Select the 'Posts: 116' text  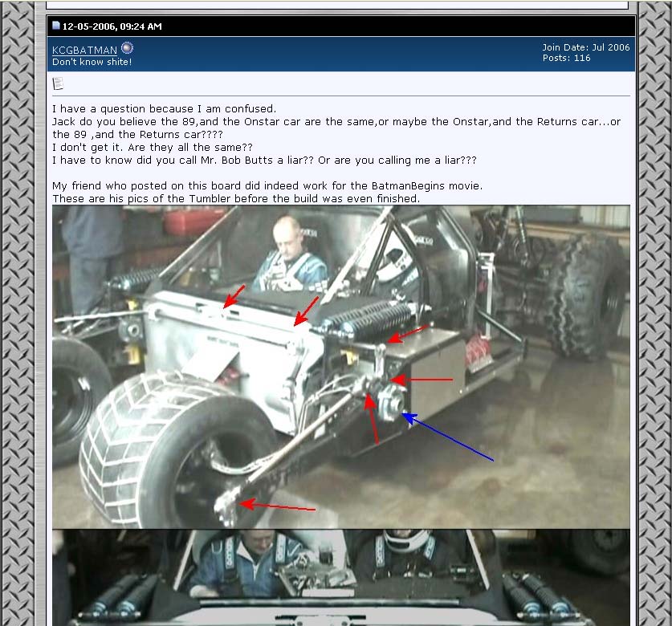(x=567, y=58)
